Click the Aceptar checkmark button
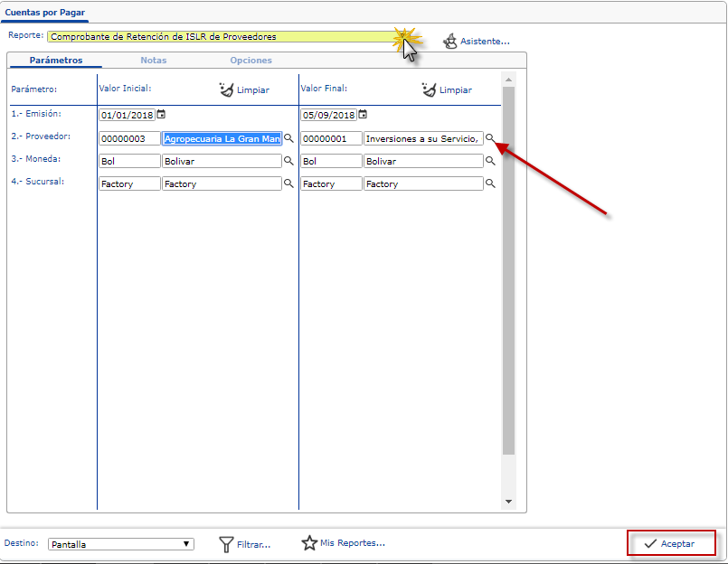 coord(671,543)
